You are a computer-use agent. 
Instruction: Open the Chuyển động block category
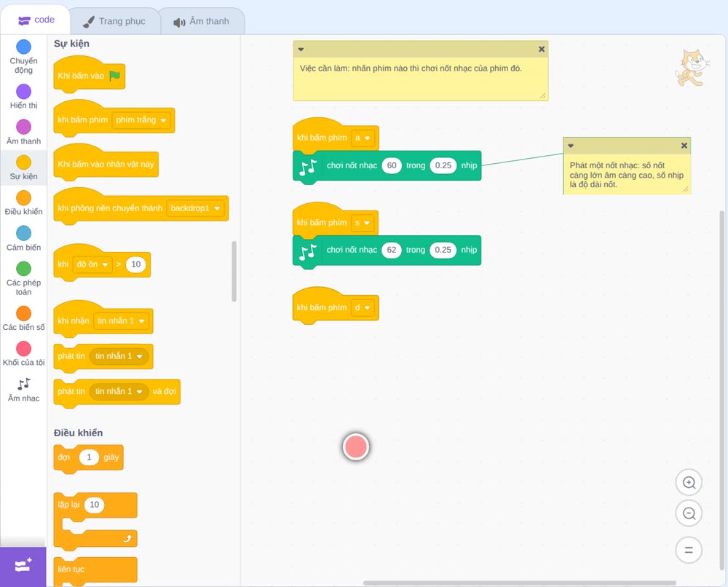click(x=23, y=57)
